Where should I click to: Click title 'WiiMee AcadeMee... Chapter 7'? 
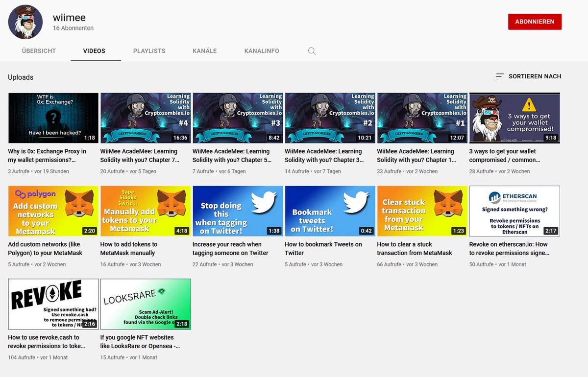tap(140, 156)
